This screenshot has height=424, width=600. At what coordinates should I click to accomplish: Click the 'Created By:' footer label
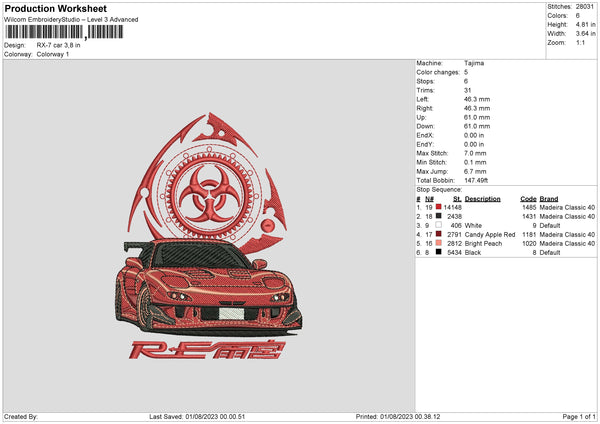tap(21, 416)
